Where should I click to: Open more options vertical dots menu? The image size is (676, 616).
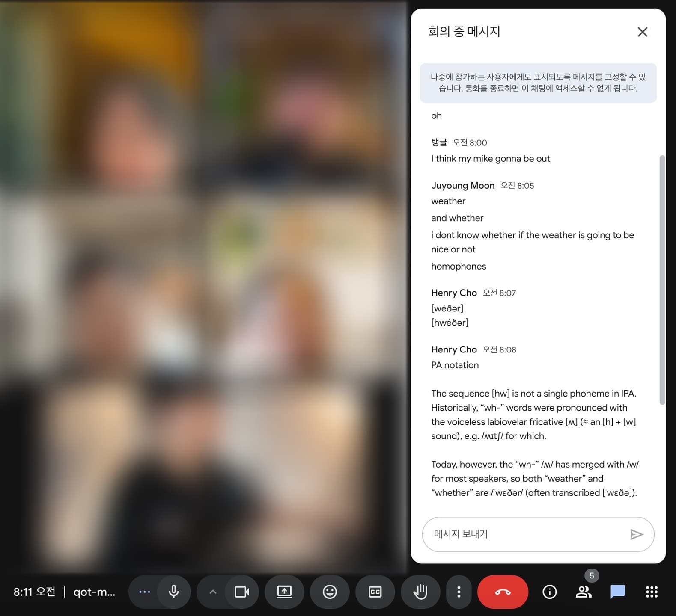[x=459, y=592]
